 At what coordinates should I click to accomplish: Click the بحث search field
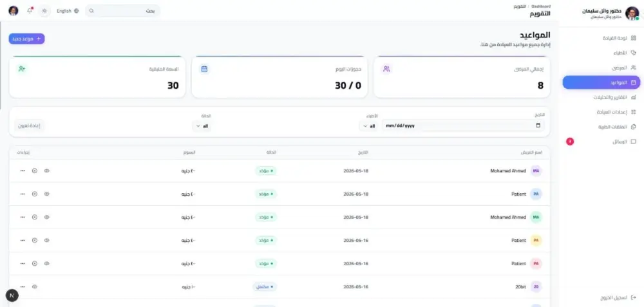pos(122,11)
